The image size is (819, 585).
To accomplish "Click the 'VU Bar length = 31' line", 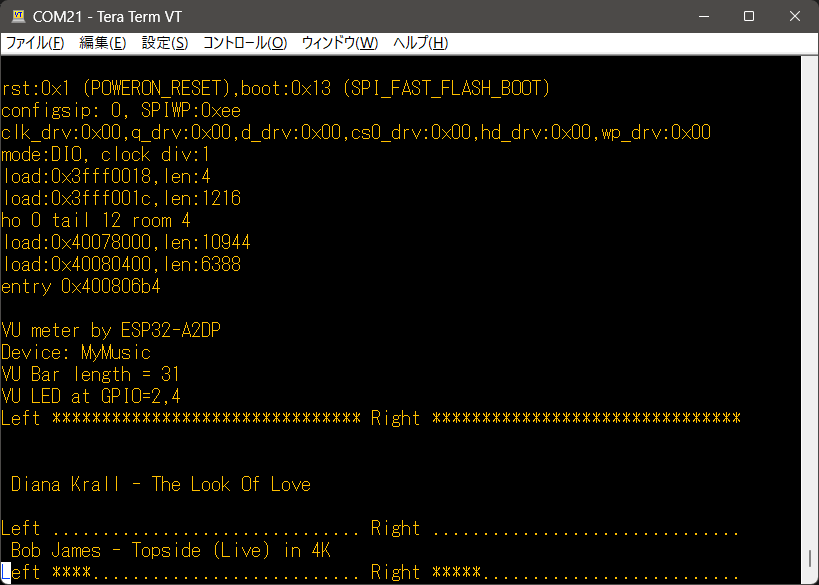I will click(x=90, y=374).
